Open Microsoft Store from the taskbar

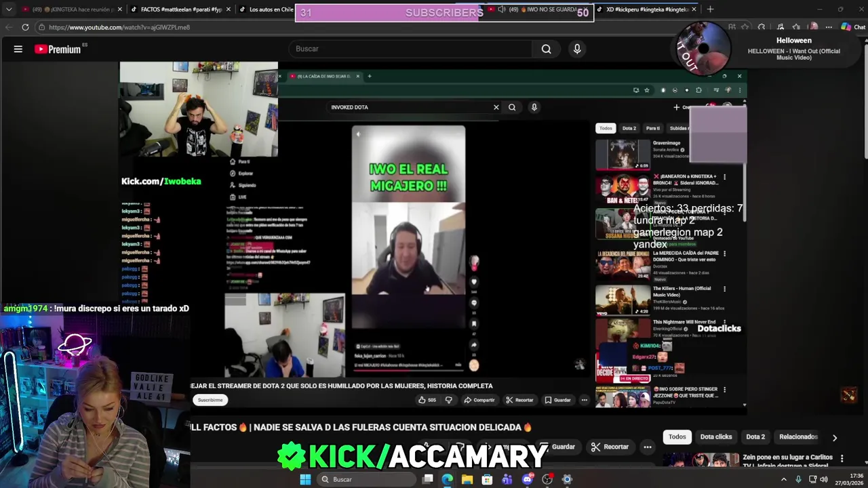487,479
